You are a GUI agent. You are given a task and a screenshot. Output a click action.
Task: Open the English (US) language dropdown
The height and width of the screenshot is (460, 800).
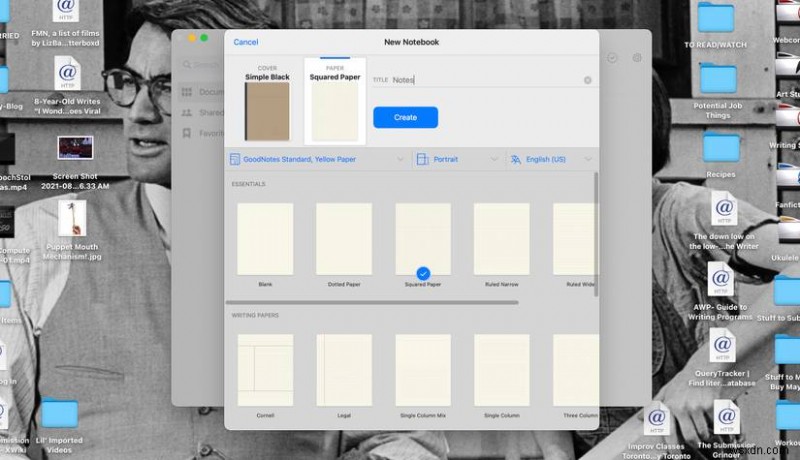(551, 160)
